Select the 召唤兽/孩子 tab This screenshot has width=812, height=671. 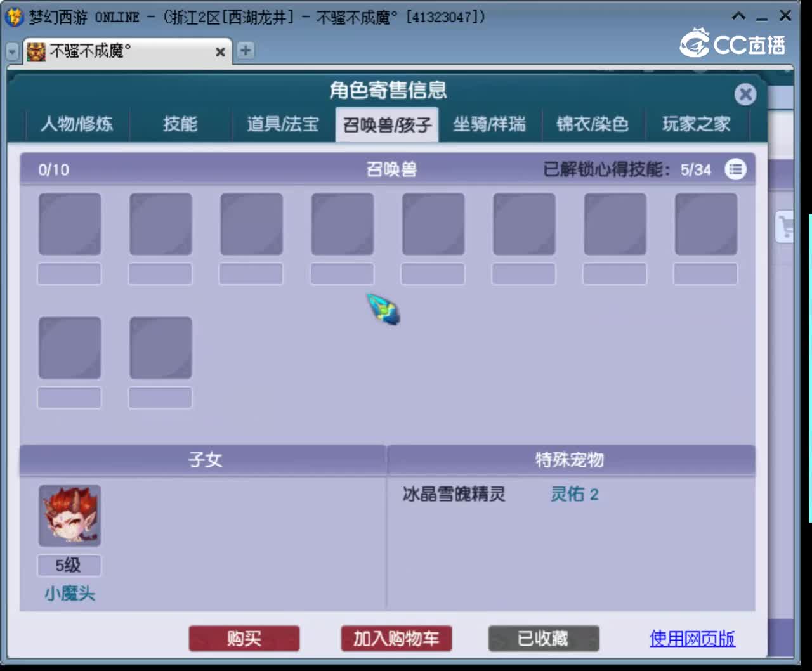387,124
